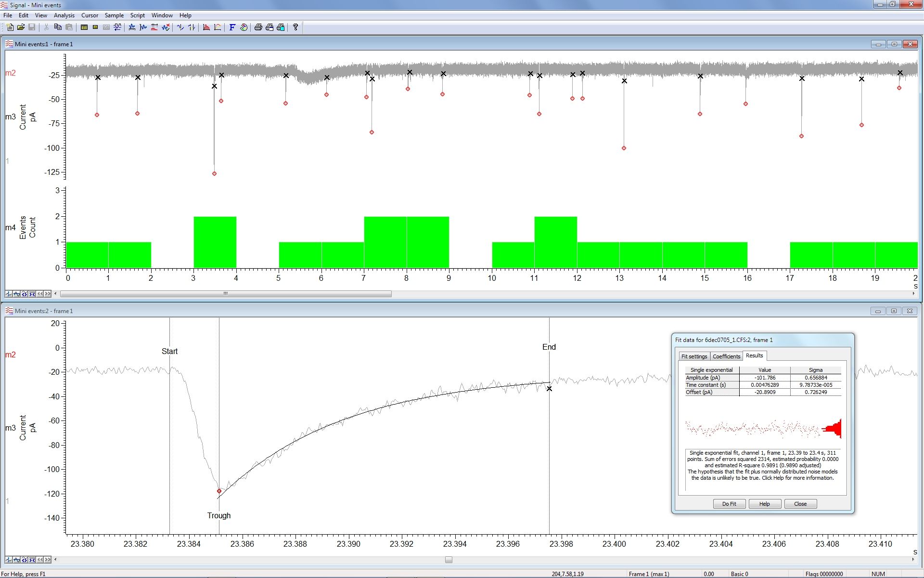Open the Script menu
The image size is (924, 578).
137,15
